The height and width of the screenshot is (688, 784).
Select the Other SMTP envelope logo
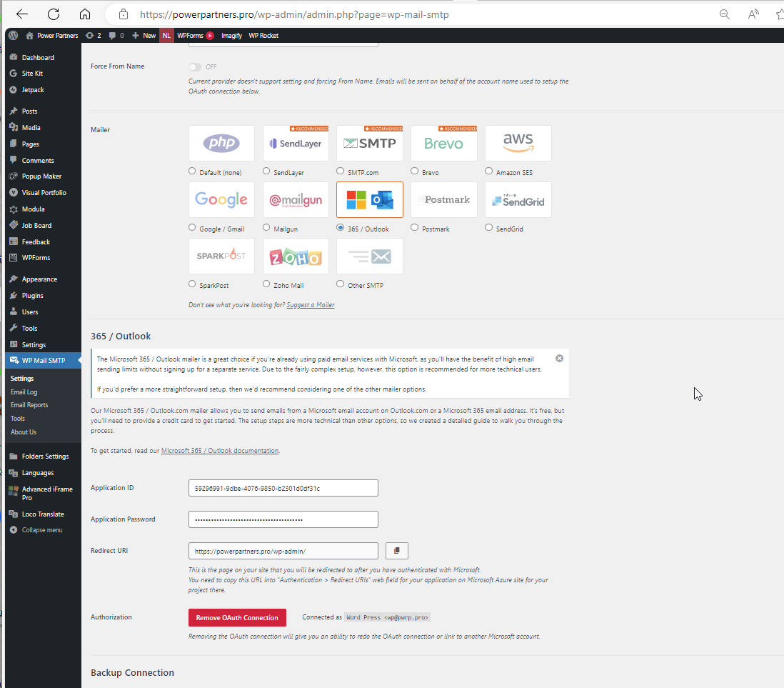pos(369,256)
